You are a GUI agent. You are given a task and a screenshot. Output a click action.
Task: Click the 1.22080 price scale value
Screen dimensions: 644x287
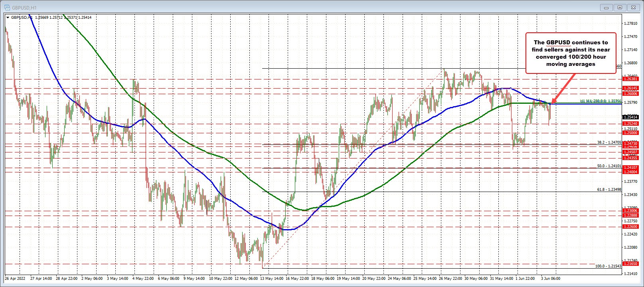coord(631,247)
